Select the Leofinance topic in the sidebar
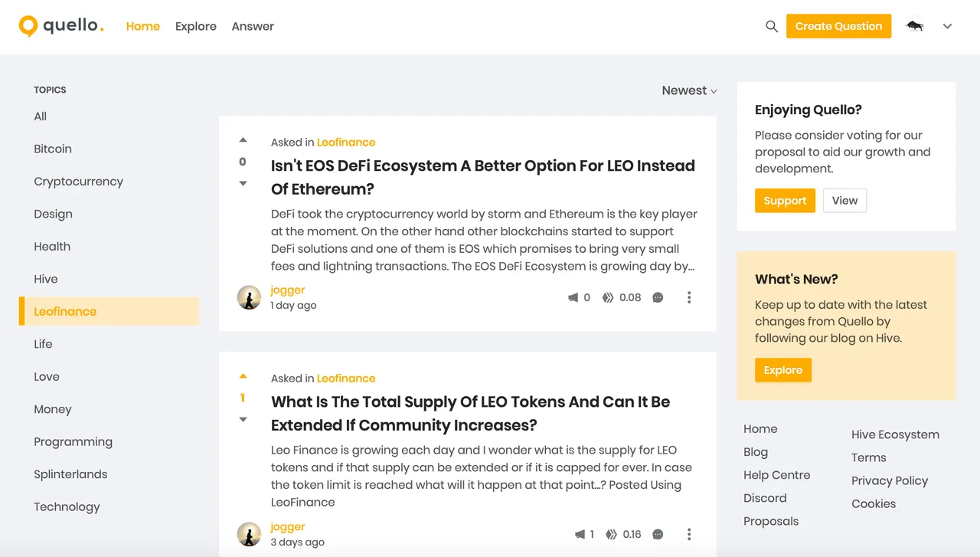Image resolution: width=980 pixels, height=557 pixels. click(109, 311)
